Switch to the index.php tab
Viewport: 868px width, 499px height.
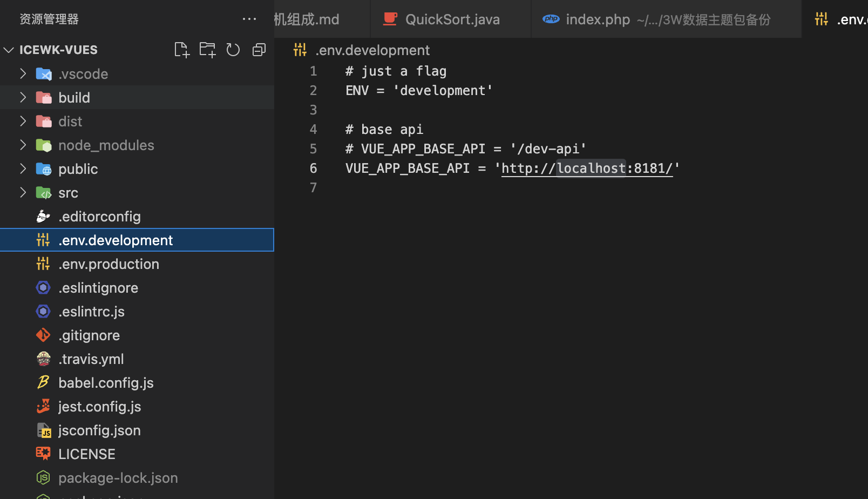(x=598, y=19)
